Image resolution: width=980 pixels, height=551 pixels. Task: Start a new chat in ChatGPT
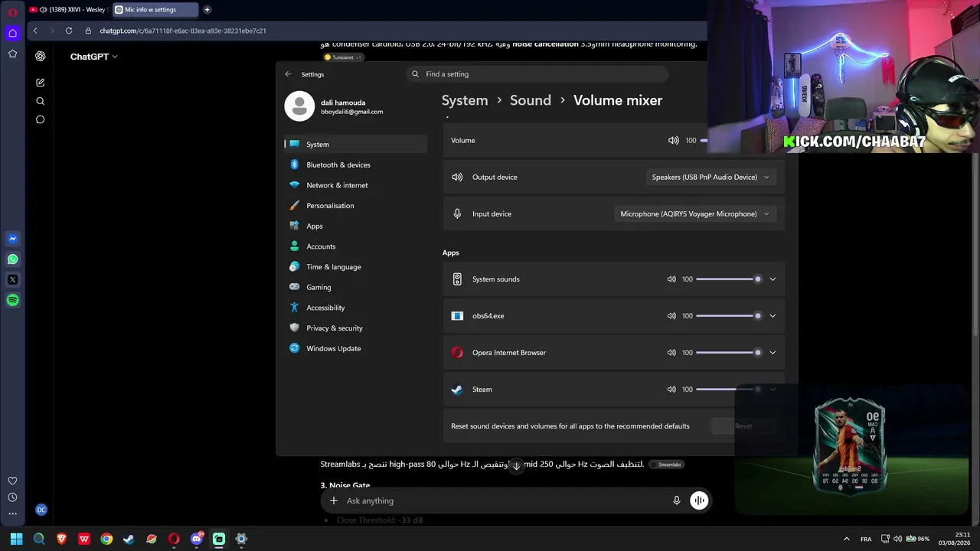[x=40, y=83]
